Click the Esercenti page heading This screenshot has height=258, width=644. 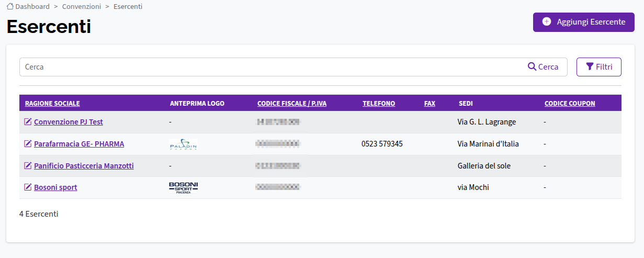(49, 27)
